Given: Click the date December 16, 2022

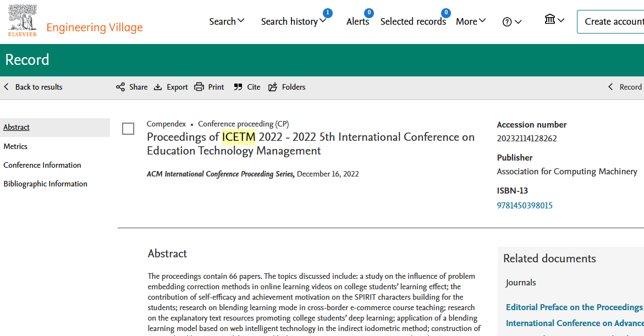Looking at the screenshot, I should pos(328,174).
